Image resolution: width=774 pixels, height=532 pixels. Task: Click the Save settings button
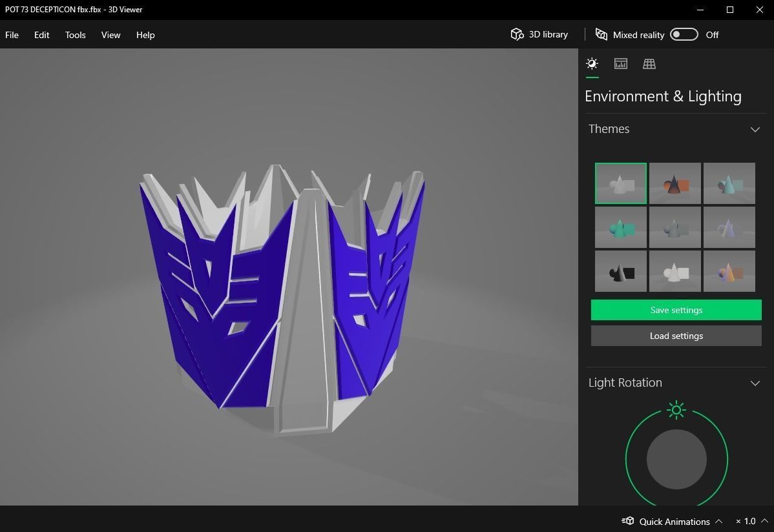(676, 310)
